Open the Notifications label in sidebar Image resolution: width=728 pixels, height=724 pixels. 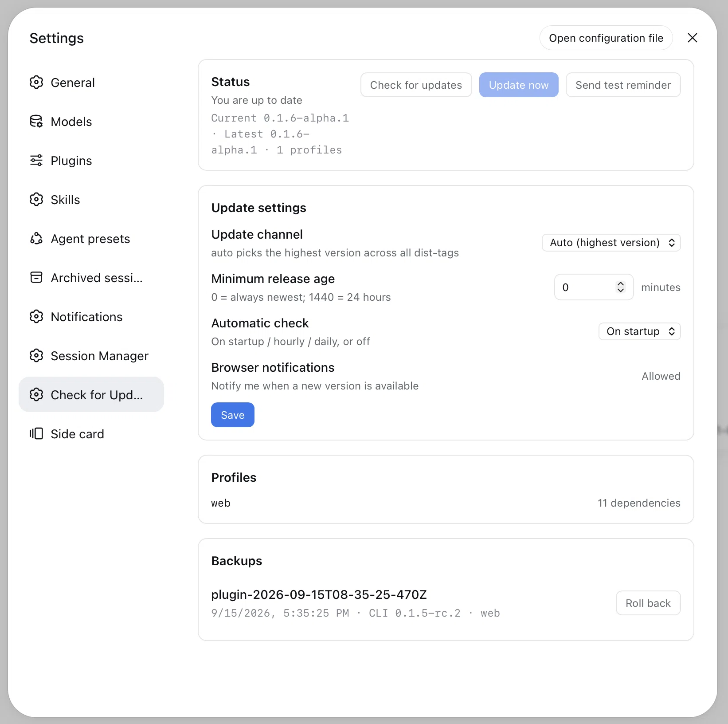(x=86, y=317)
